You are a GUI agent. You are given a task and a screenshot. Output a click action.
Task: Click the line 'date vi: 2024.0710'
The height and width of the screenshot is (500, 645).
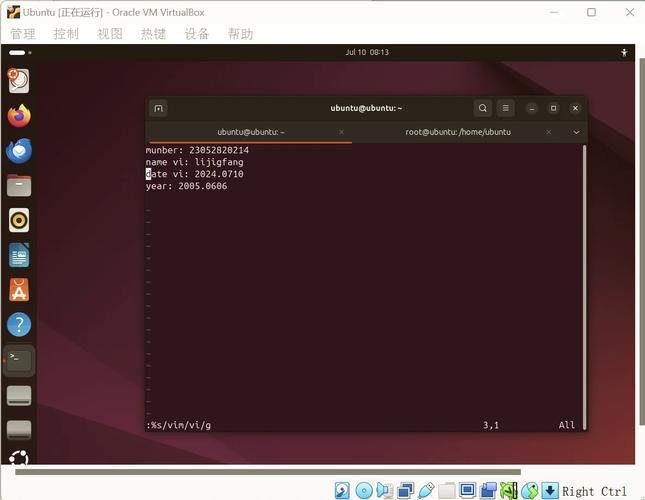[x=195, y=174]
